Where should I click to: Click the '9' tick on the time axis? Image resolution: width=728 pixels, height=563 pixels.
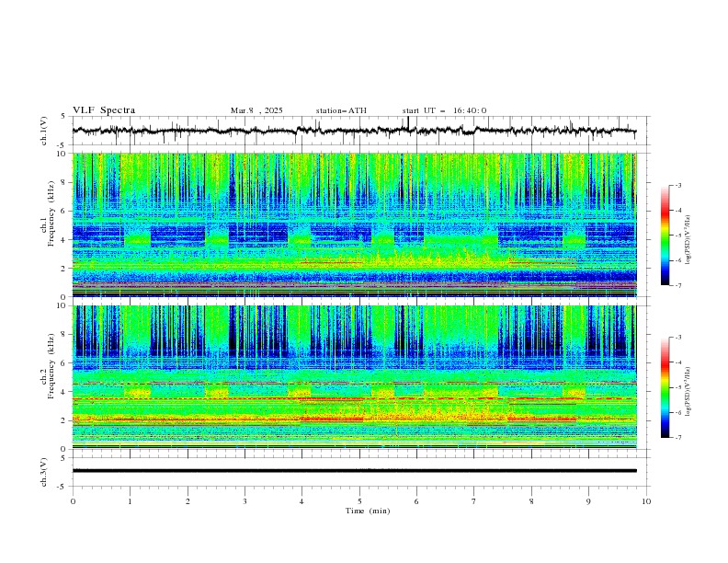[588, 501]
